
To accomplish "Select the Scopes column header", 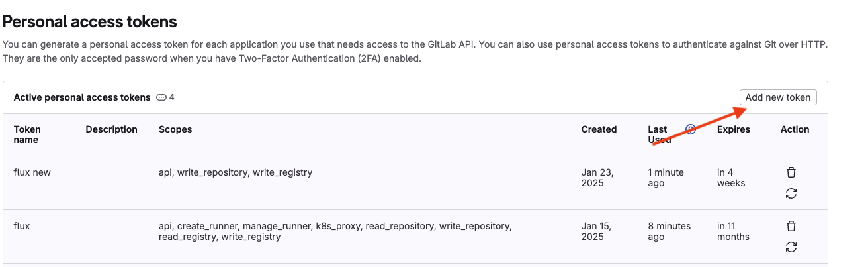I will tap(175, 129).
